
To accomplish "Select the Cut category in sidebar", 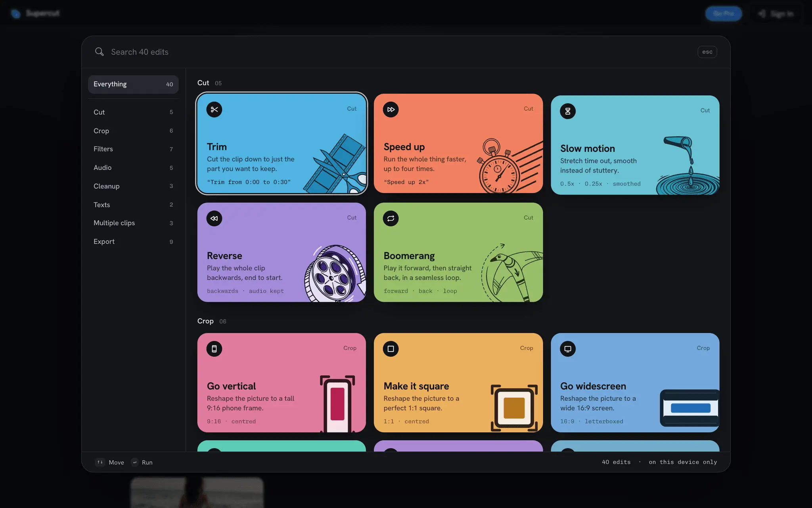I will (x=133, y=112).
